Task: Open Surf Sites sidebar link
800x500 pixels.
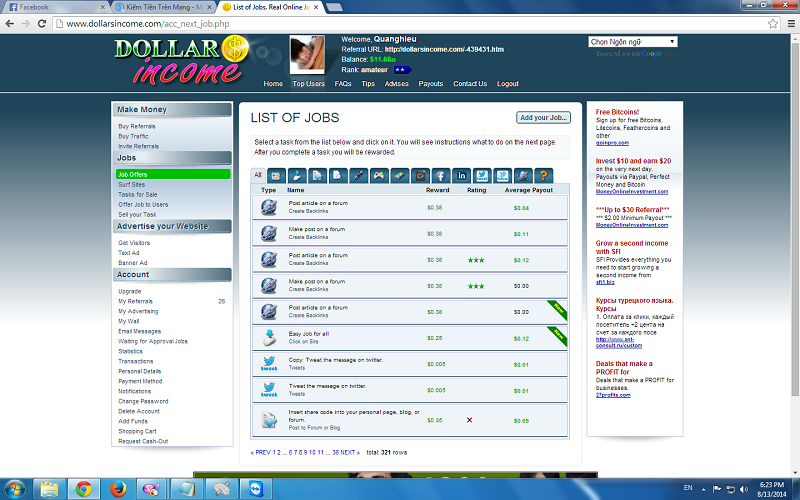Action: 132,185
